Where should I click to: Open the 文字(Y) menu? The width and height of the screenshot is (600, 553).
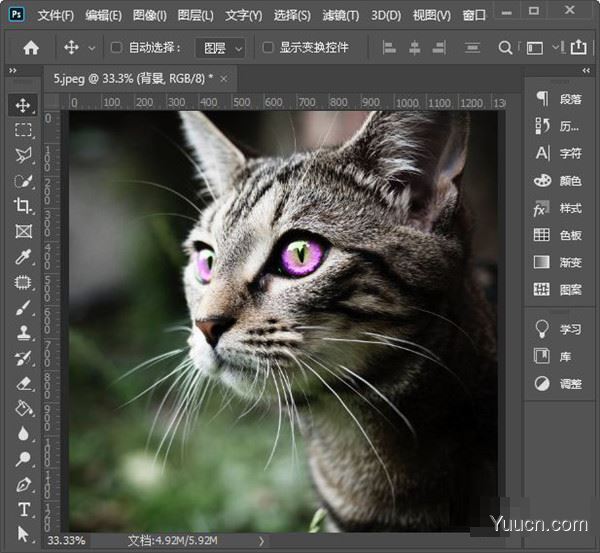(243, 15)
